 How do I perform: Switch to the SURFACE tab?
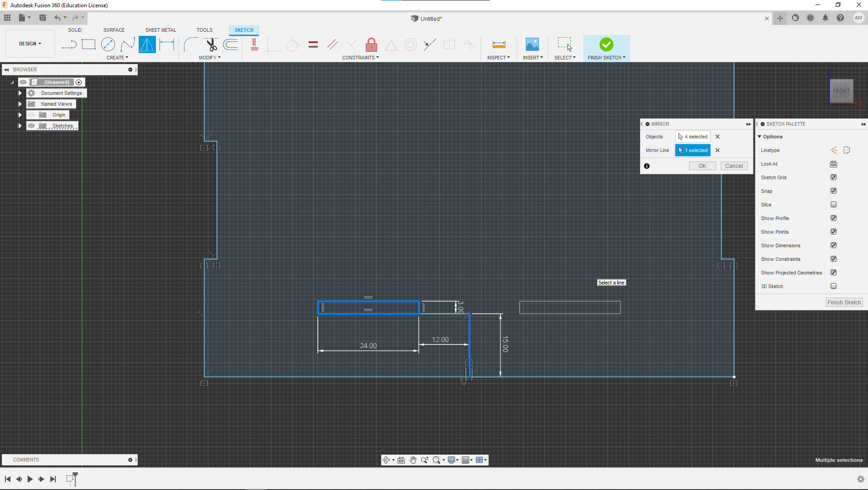(114, 30)
